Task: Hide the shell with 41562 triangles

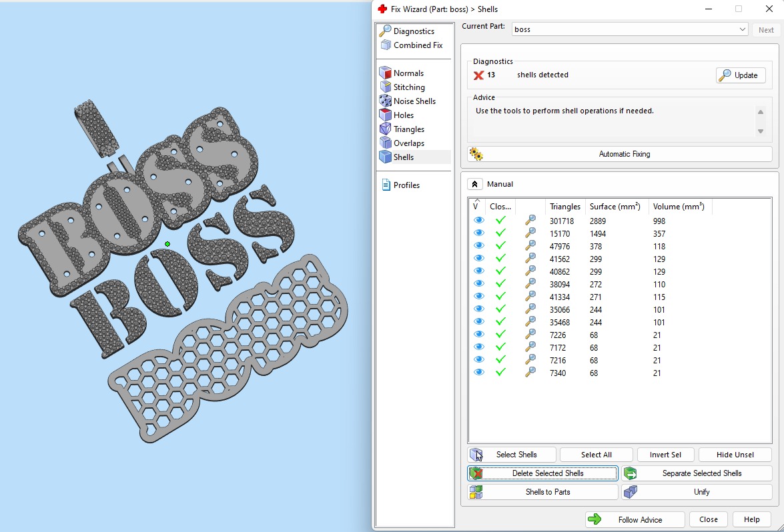Action: click(x=478, y=258)
